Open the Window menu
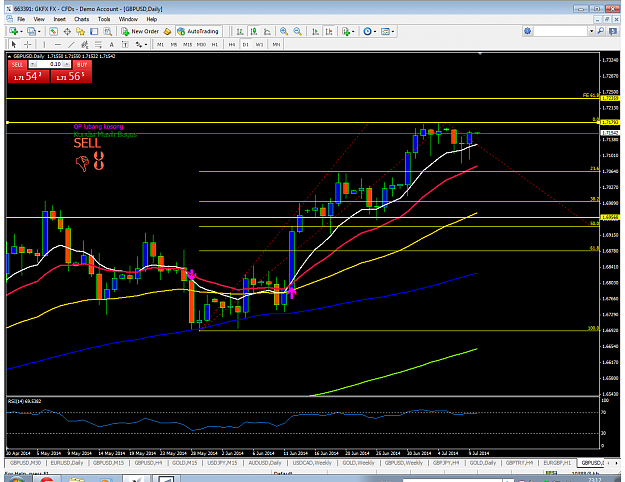 (128, 19)
